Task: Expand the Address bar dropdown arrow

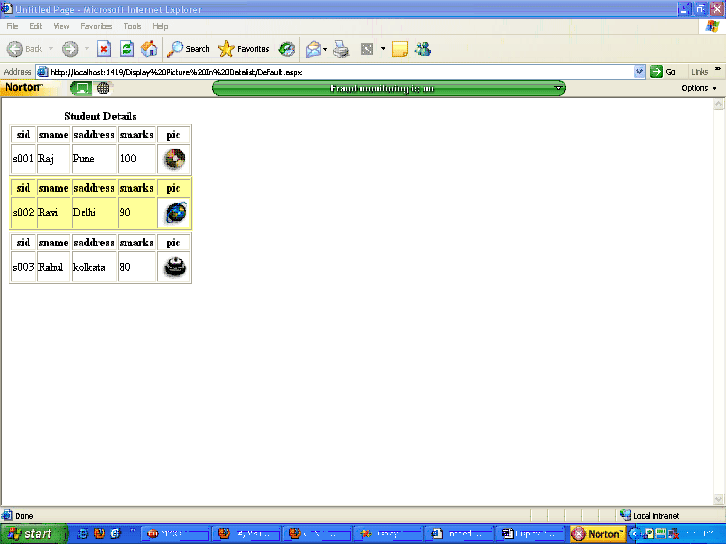Action: click(x=639, y=72)
